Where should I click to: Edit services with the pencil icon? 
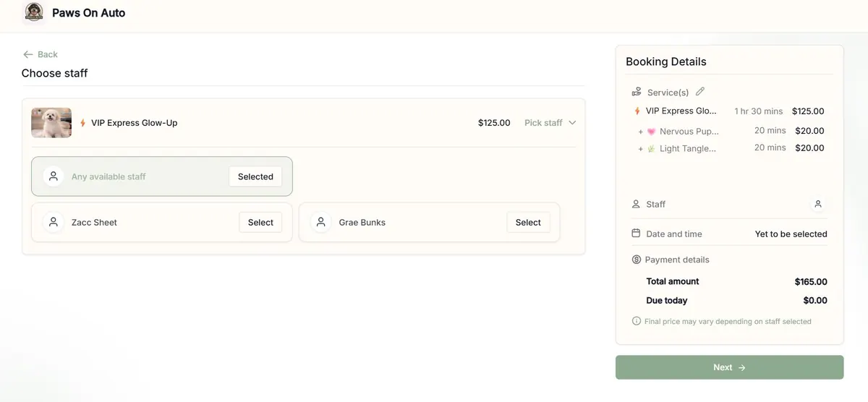click(x=699, y=92)
